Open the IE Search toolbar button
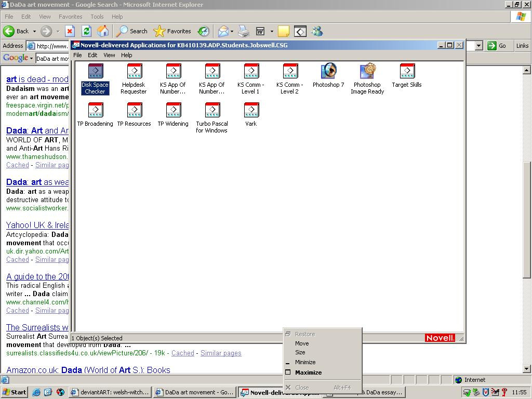532x399 pixels. click(131, 31)
